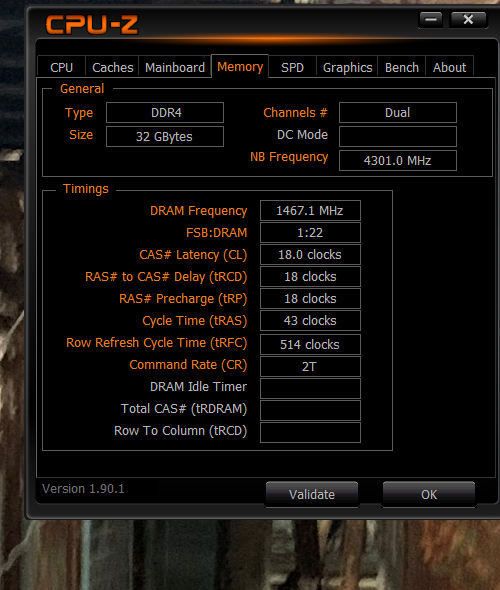Click the General group heading
This screenshot has width=500, height=590.
point(82,89)
